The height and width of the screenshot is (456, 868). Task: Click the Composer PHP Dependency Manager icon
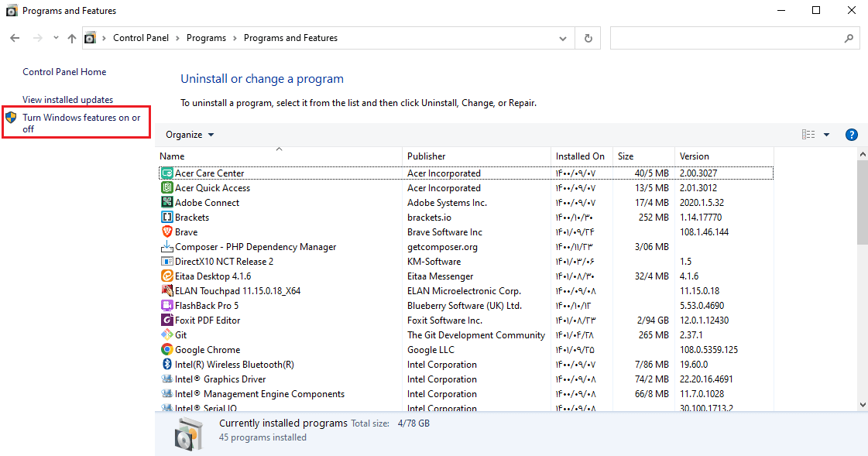coord(166,246)
